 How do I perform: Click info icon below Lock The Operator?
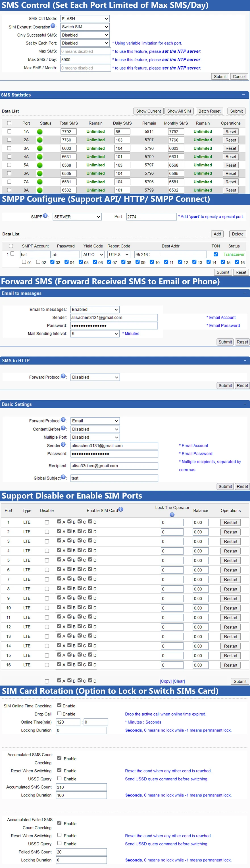click(x=172, y=514)
